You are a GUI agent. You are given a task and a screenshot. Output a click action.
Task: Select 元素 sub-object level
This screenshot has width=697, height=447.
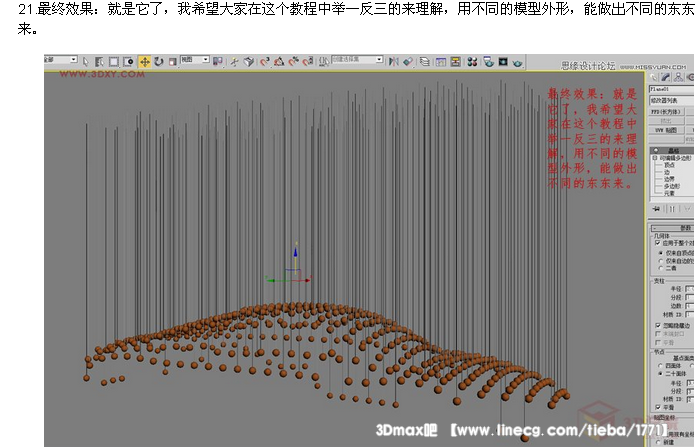click(x=669, y=193)
